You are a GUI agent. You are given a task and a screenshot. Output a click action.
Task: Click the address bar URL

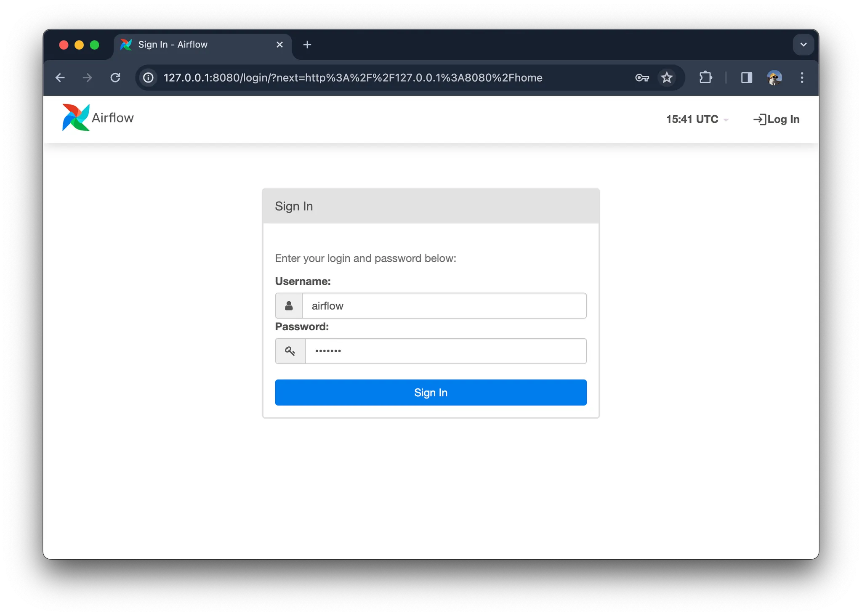(353, 78)
